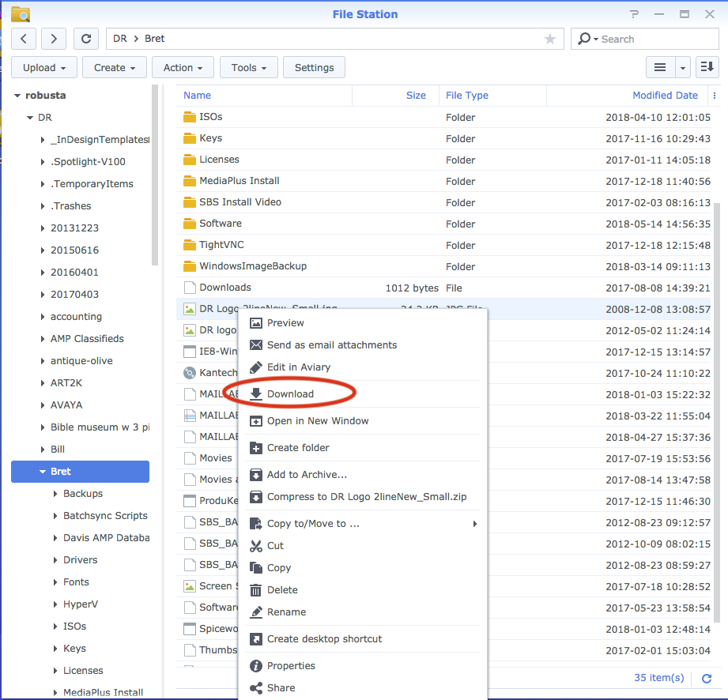Sort files by the Size column

(416, 95)
